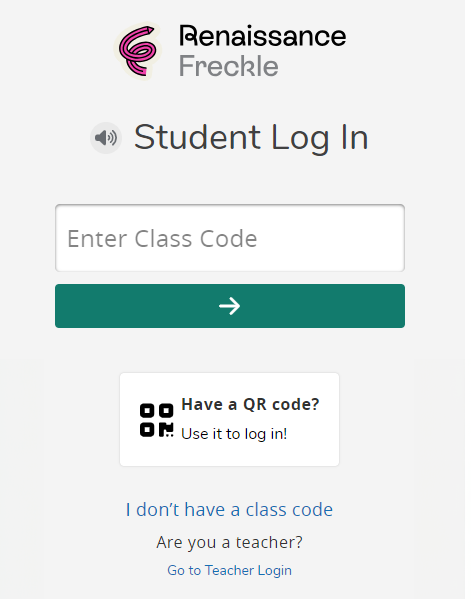
Task: Click 'Use it to log in!' text
Action: [234, 434]
